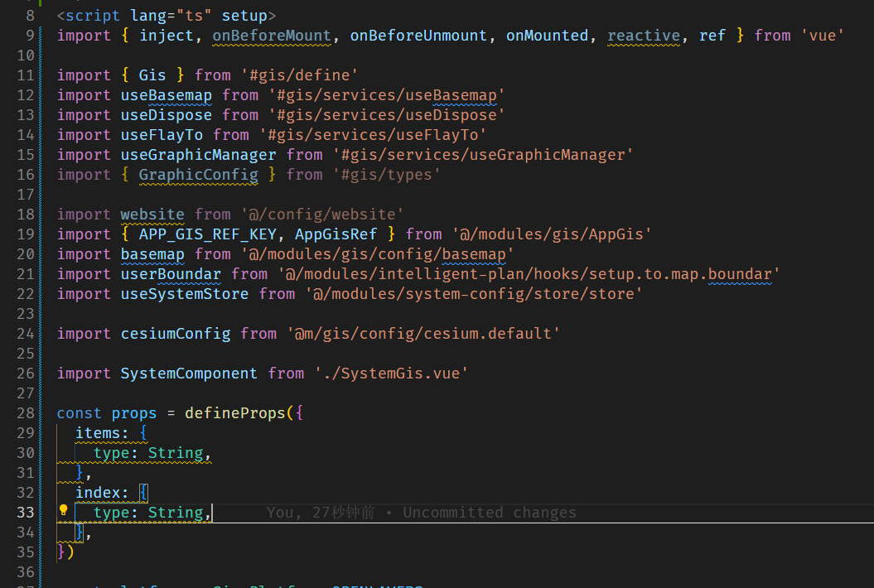Click the 'userBoundar' import name
The image size is (874, 588).
click(x=171, y=274)
